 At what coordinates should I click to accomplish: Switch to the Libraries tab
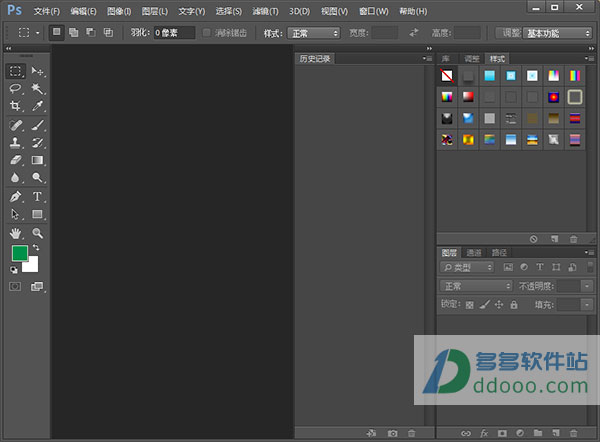pyautogui.click(x=446, y=59)
